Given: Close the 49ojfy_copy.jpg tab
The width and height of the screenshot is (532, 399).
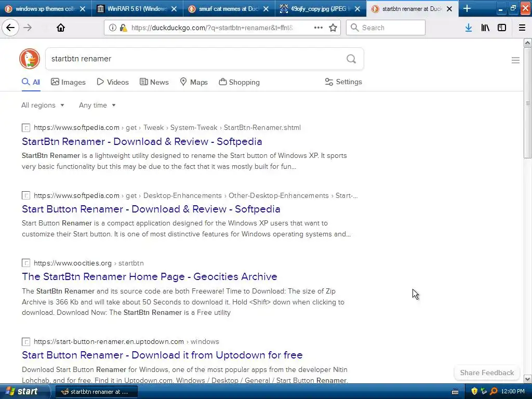Looking at the screenshot, I should point(357,9).
